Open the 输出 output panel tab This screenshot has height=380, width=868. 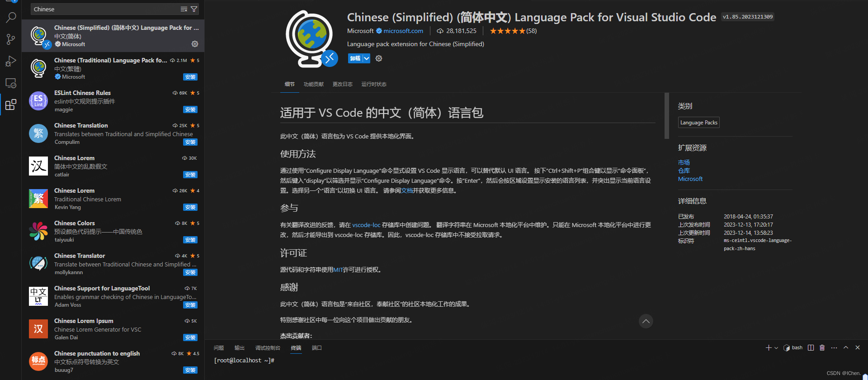tap(240, 348)
